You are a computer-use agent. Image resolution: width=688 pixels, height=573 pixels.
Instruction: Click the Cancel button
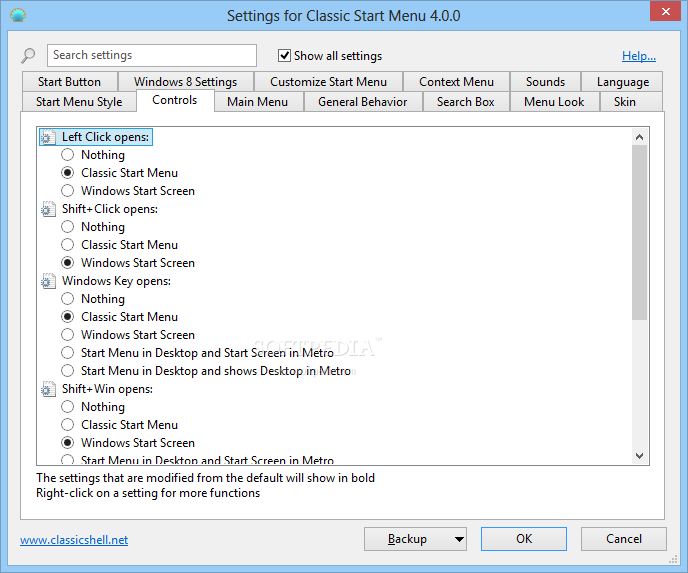click(624, 539)
